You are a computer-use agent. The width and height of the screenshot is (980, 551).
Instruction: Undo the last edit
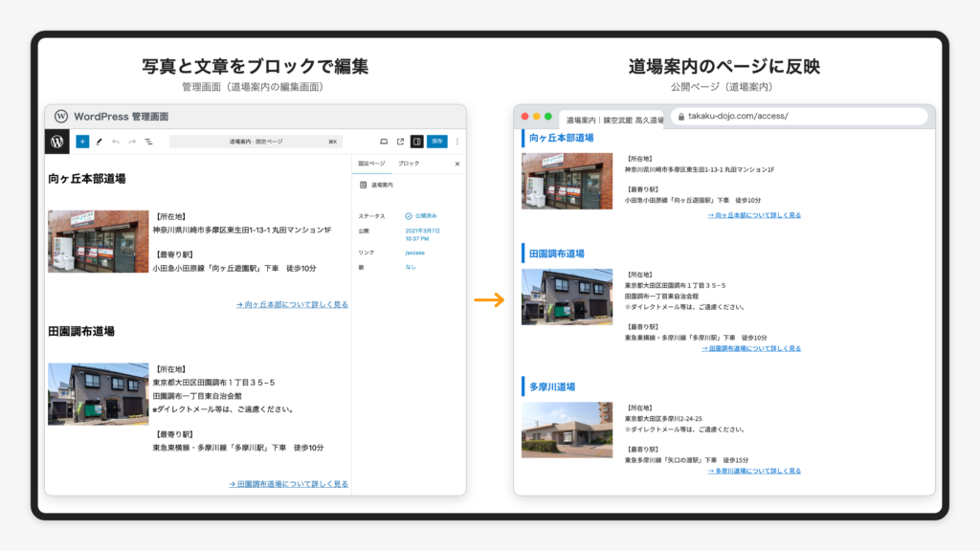pos(116,142)
